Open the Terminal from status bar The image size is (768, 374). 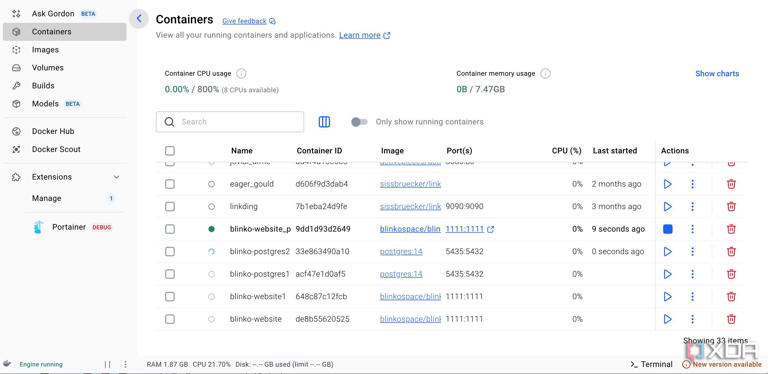pos(651,364)
